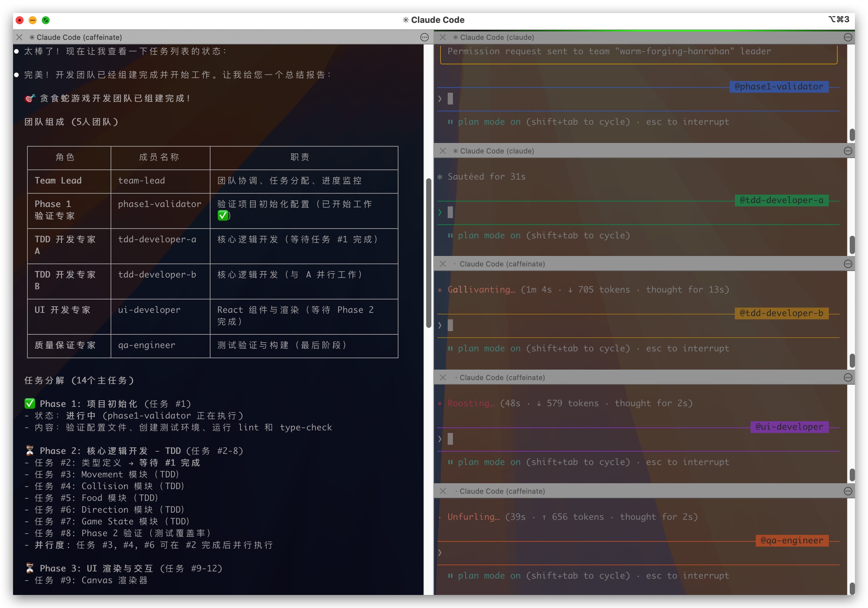Click green checkmark beside Phase 1 heading
The width and height of the screenshot is (868, 608).
pos(29,403)
